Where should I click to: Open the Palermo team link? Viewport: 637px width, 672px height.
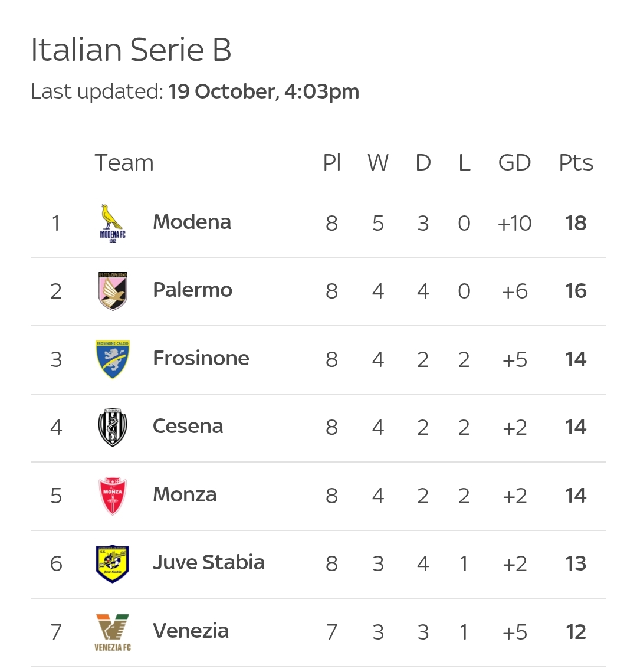192,290
